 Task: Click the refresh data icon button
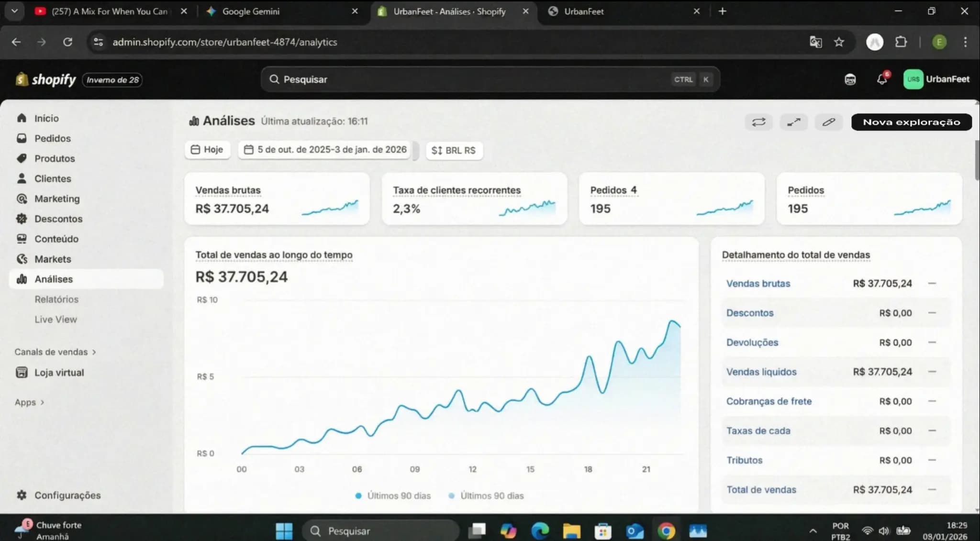pyautogui.click(x=758, y=122)
